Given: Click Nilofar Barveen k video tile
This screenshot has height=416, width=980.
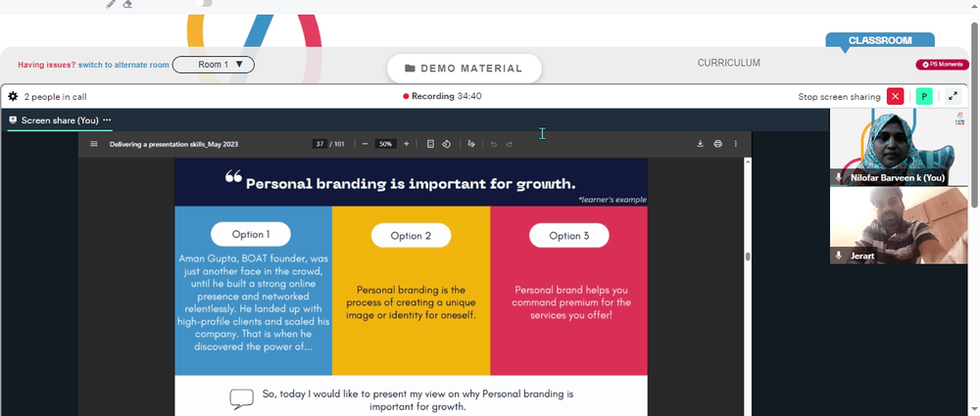Looking at the screenshot, I should (898, 147).
